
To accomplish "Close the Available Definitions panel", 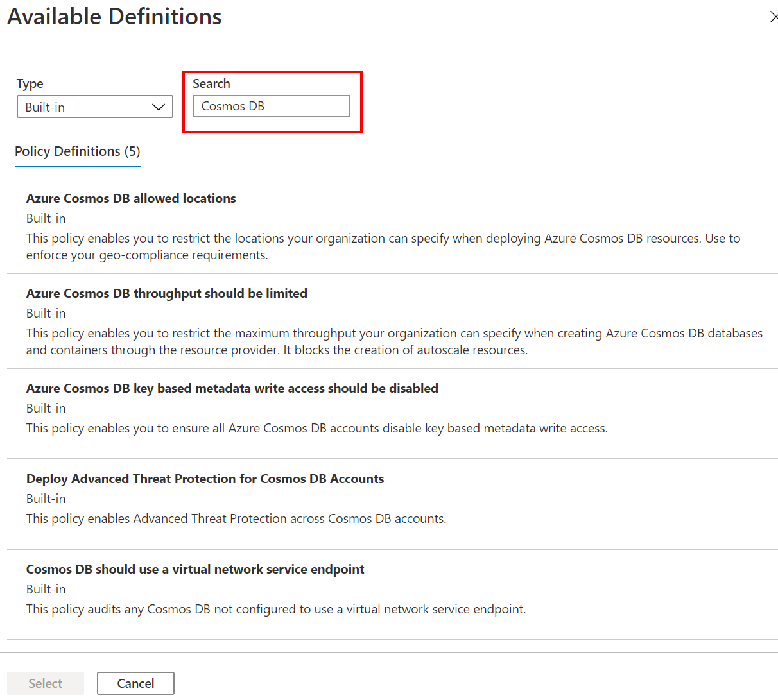I will click(x=774, y=17).
